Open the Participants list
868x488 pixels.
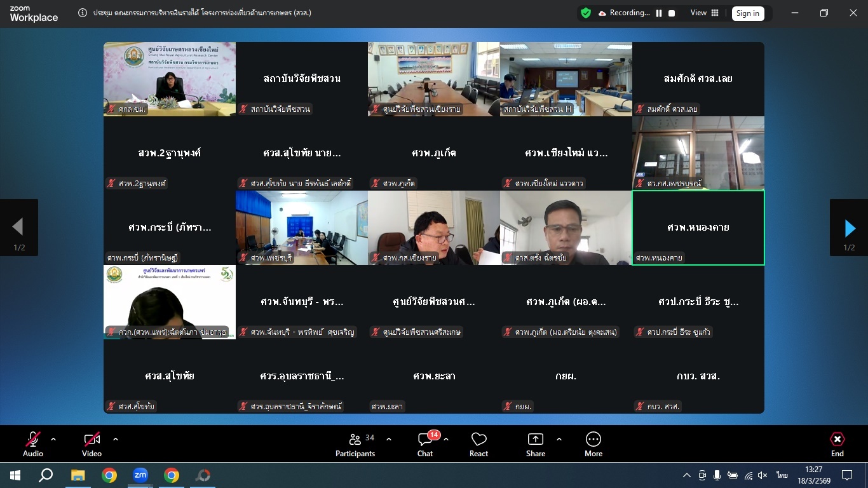(355, 440)
